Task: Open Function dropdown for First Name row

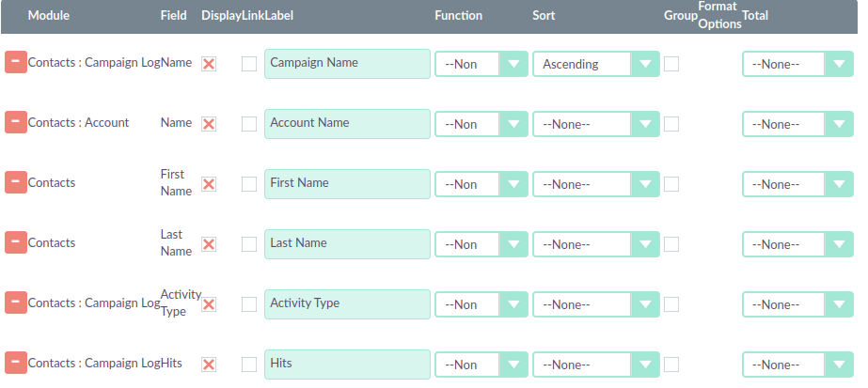Action: point(481,184)
